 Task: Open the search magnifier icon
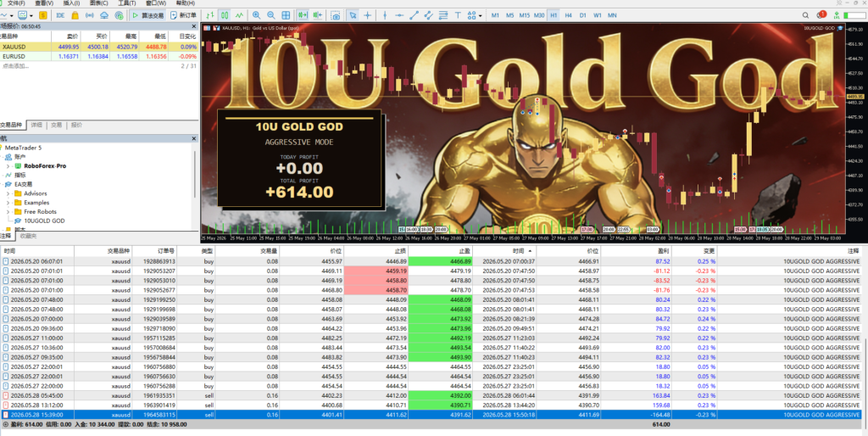[x=805, y=15]
